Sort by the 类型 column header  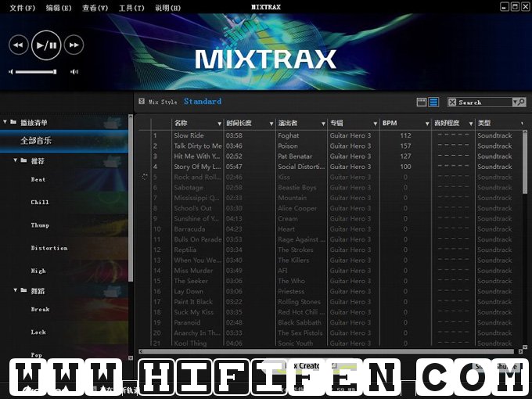484,123
